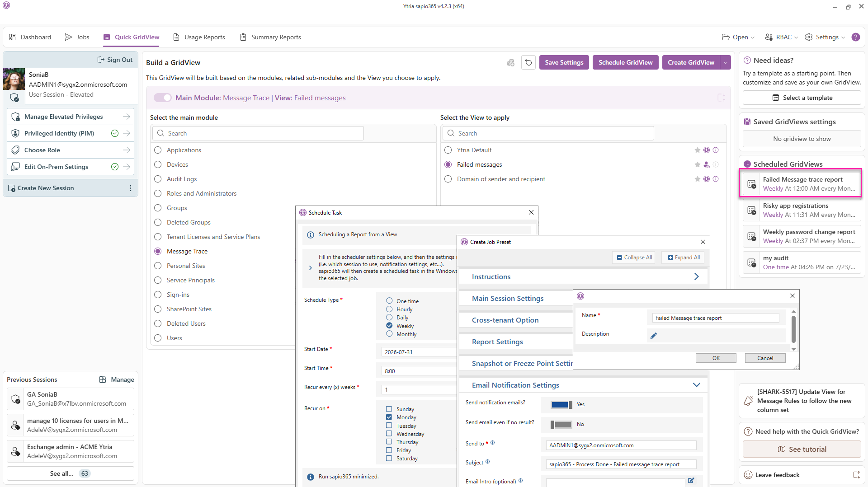Click the scheduled icon for my audit
Viewport: 868px width, 487px height.
[752, 262]
